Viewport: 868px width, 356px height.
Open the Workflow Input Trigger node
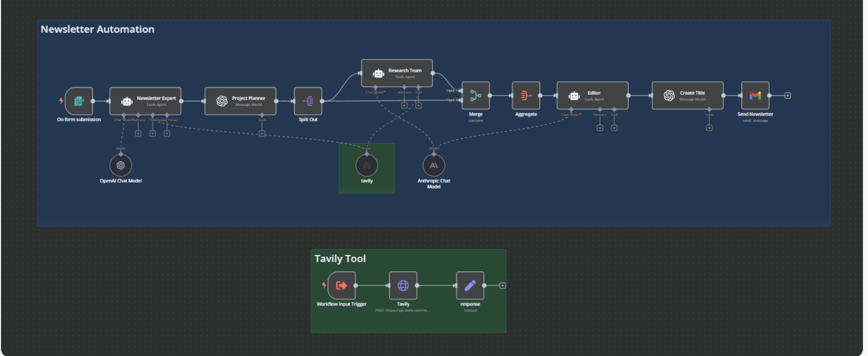click(x=342, y=285)
